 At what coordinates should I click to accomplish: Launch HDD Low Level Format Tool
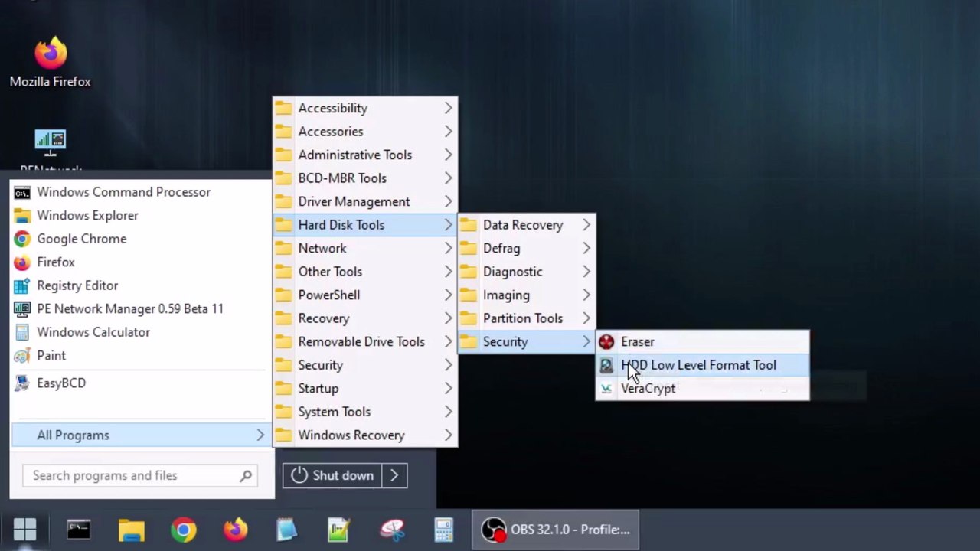pyautogui.click(x=702, y=365)
